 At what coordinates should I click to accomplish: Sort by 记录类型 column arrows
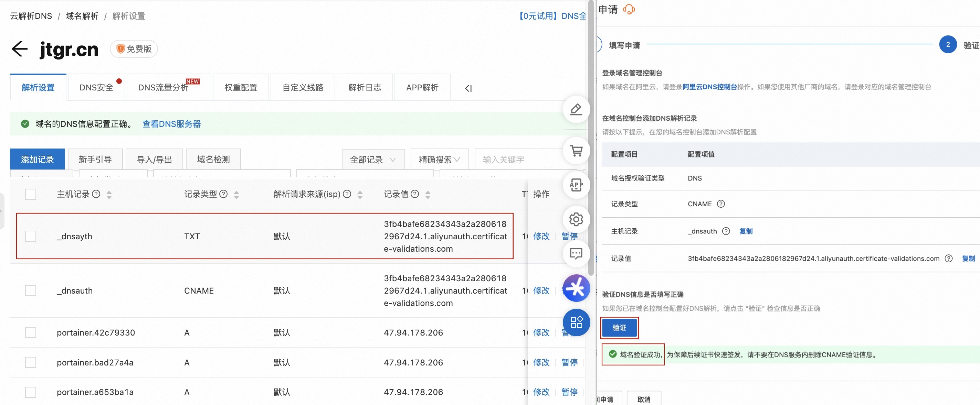coord(236,195)
